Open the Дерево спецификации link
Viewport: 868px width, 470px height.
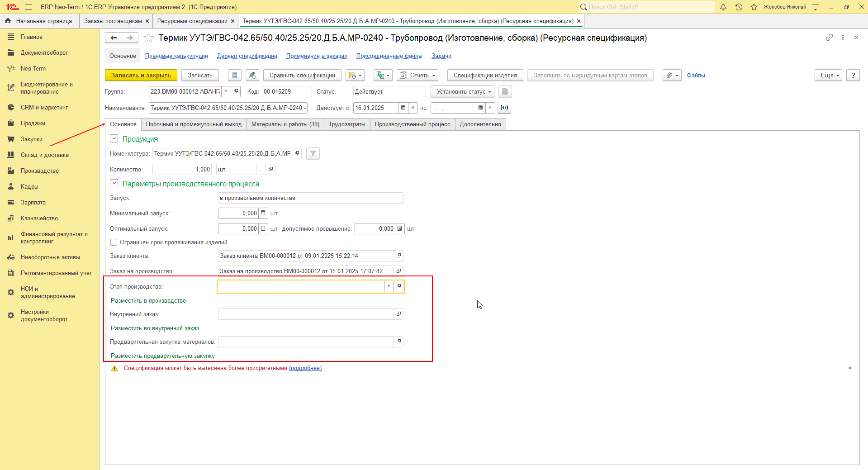point(247,56)
